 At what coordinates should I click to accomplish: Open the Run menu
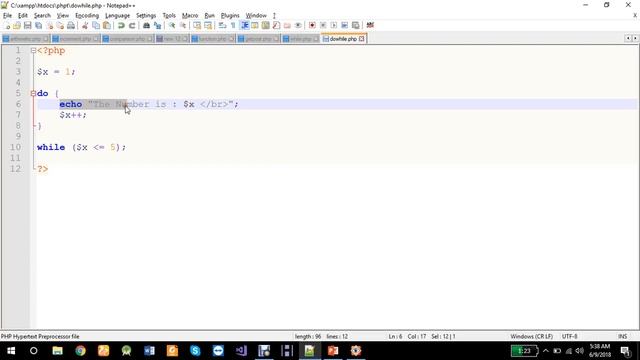tap(209, 16)
